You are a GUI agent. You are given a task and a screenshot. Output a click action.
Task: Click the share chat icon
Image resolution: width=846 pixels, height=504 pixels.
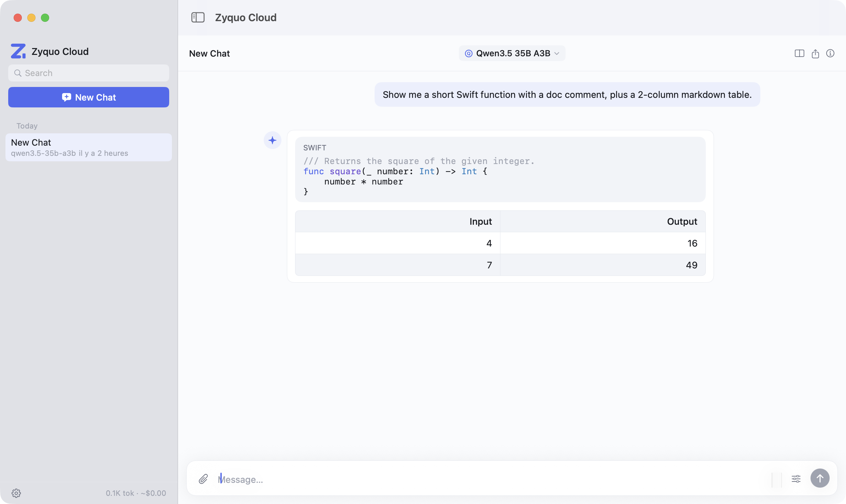815,54
